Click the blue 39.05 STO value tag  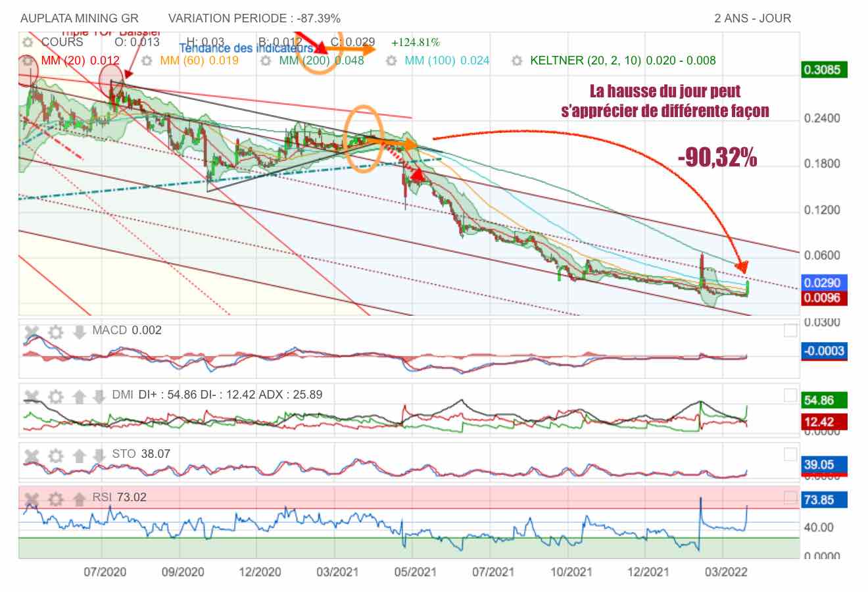824,464
